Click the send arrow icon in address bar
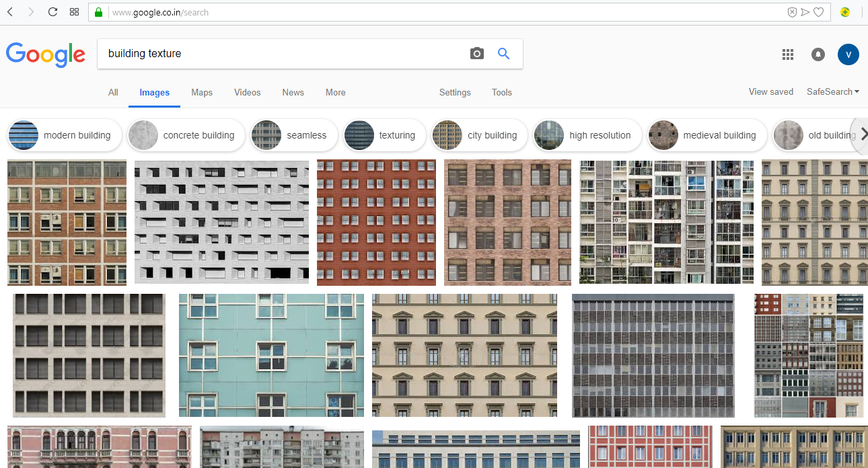868x468 pixels. [805, 12]
